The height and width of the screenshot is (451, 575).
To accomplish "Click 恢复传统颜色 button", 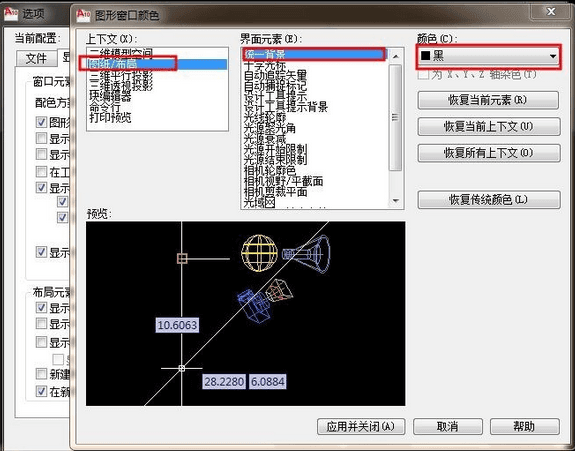I will click(489, 199).
